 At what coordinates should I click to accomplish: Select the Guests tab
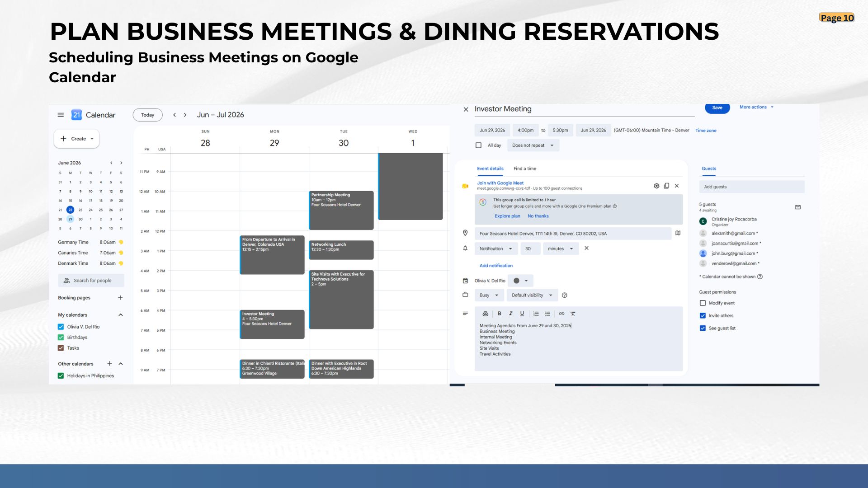tap(709, 169)
